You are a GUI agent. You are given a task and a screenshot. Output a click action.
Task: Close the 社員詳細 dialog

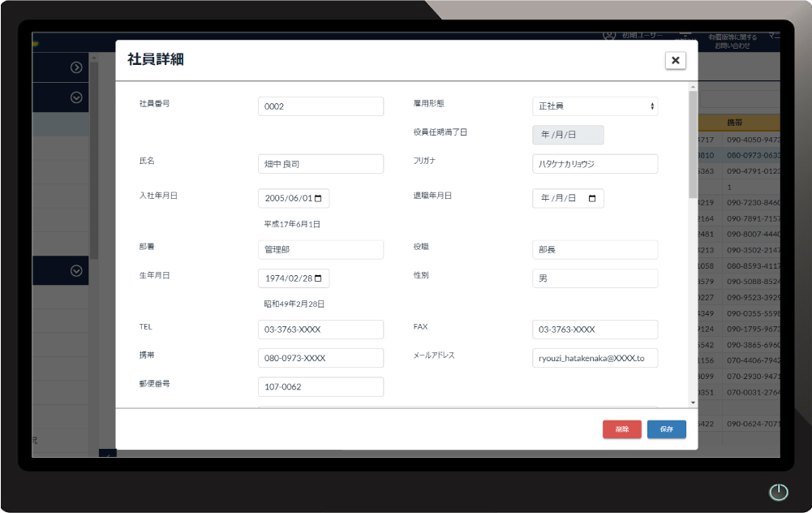(675, 60)
